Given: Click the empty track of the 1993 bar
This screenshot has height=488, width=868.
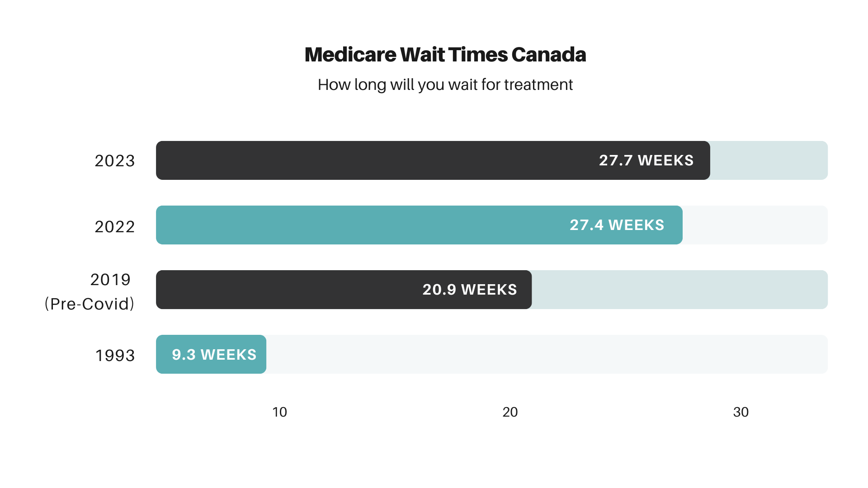Looking at the screenshot, I should [x=542, y=354].
